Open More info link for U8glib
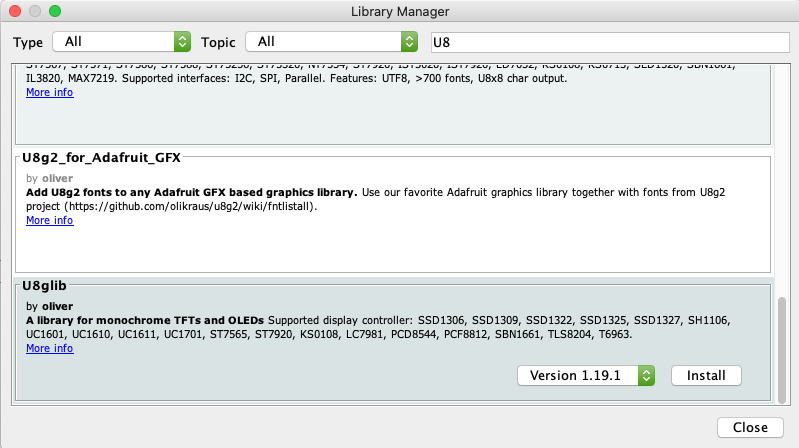Image resolution: width=799 pixels, height=448 pixels. pos(49,349)
